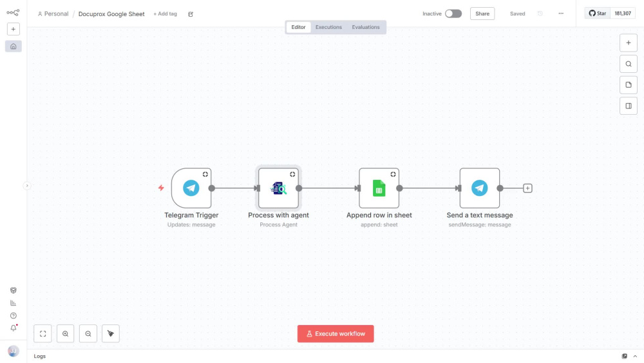Image resolution: width=644 pixels, height=363 pixels.
Task: Expand logs with chevron up arrow
Action: pyautogui.click(x=635, y=357)
